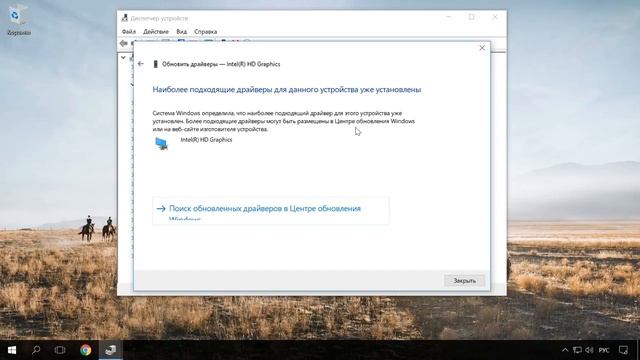Click the Intel(R) HD Graphics device name text

(x=206, y=140)
